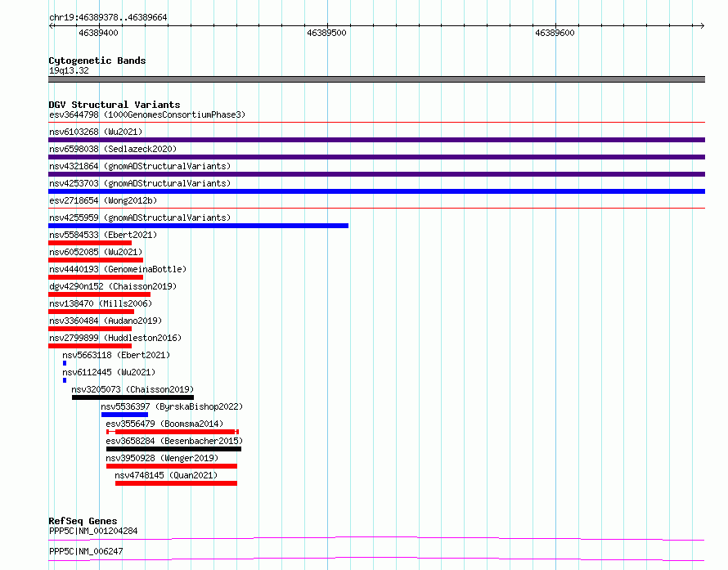Image resolution: width=728 pixels, height=570 pixels.
Task: Select the nsv6103268 (Wu2021) purple variant bar
Action: pyautogui.click(x=376, y=140)
